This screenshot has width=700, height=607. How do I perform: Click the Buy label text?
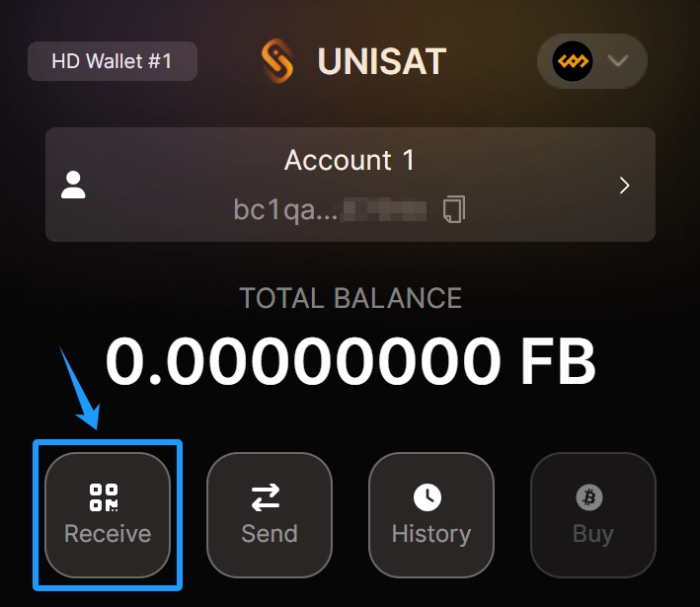click(x=593, y=534)
